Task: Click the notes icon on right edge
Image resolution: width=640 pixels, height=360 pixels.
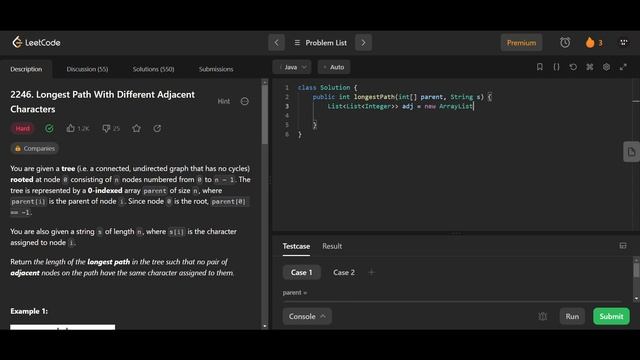Action: [631, 152]
